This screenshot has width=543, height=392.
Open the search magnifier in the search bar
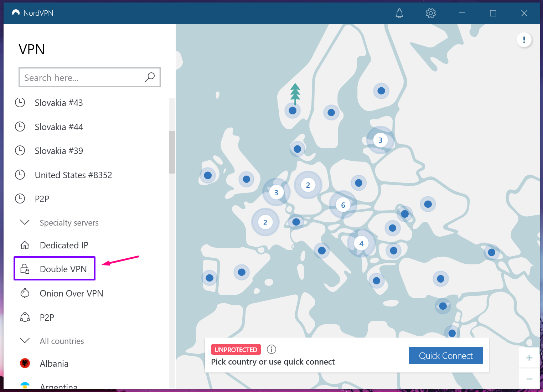click(x=150, y=77)
